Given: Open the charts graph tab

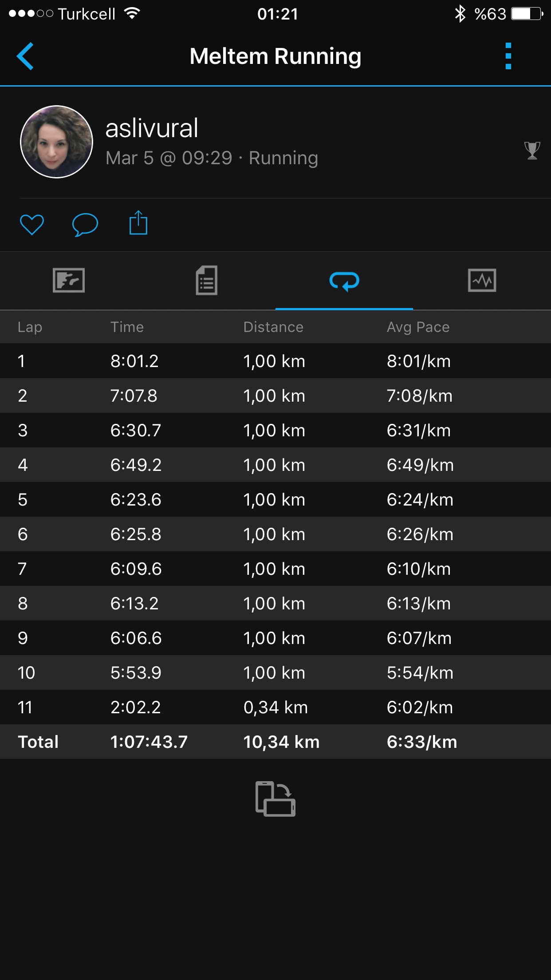Looking at the screenshot, I should point(482,281).
